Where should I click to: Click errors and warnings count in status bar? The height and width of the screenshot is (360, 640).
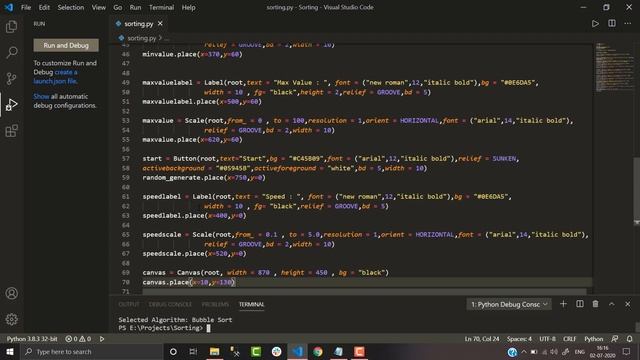78,339
